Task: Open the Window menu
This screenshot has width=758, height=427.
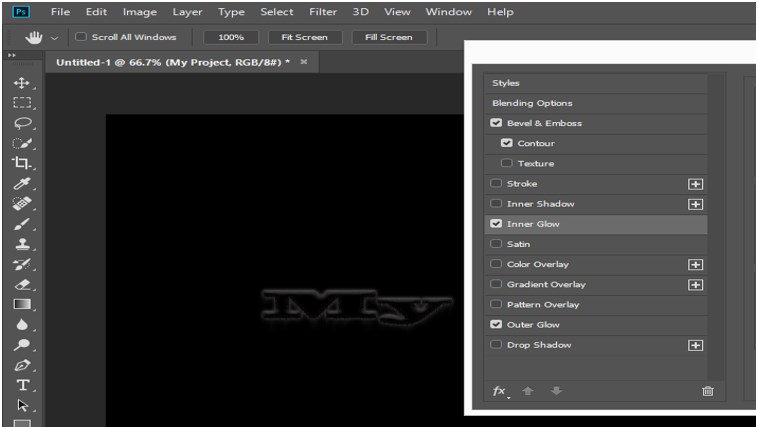Action: pos(449,12)
